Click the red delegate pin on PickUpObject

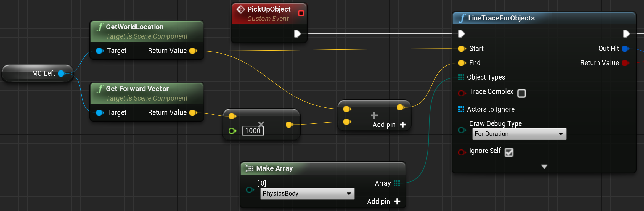301,13
